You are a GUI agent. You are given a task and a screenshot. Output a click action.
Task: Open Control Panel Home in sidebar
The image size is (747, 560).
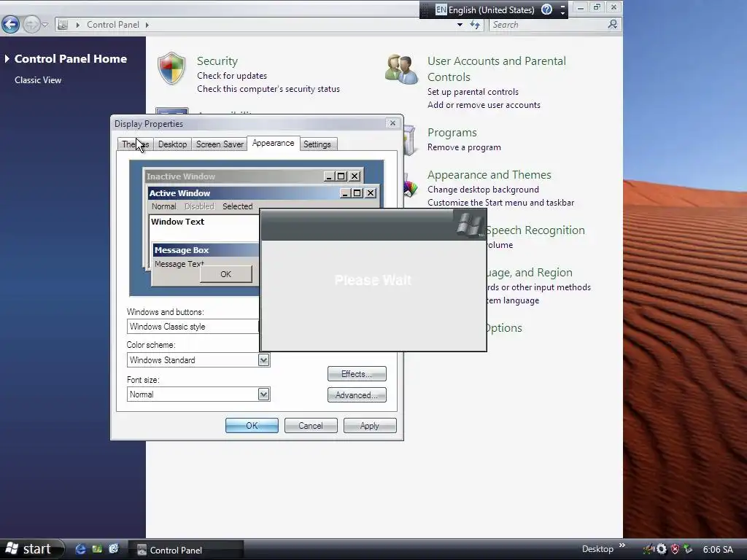point(71,58)
